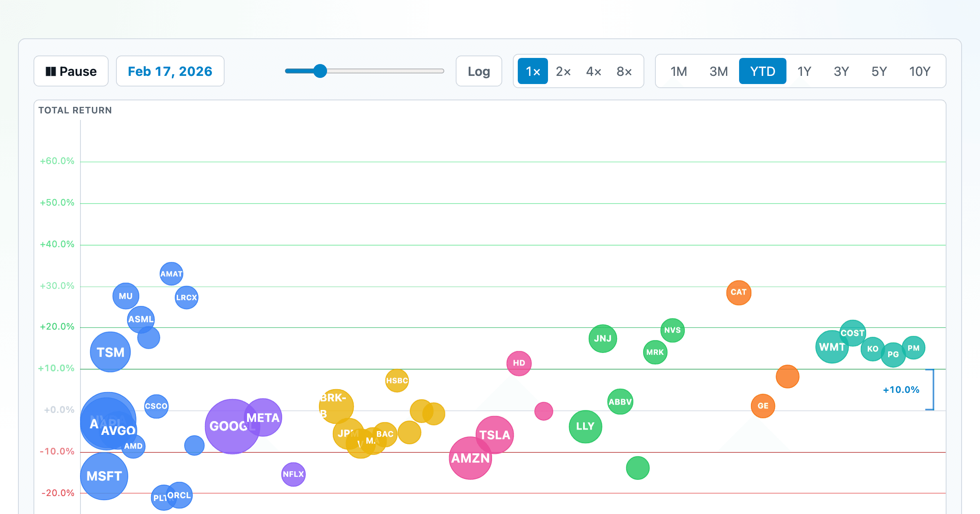Click the Feb 17, 2026 date display
The image size is (980, 514).
(x=170, y=71)
